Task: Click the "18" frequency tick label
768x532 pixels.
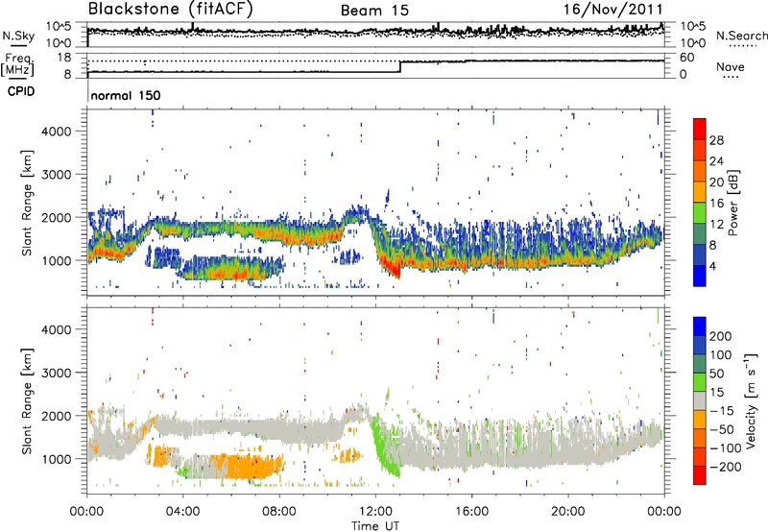Action: coord(64,58)
